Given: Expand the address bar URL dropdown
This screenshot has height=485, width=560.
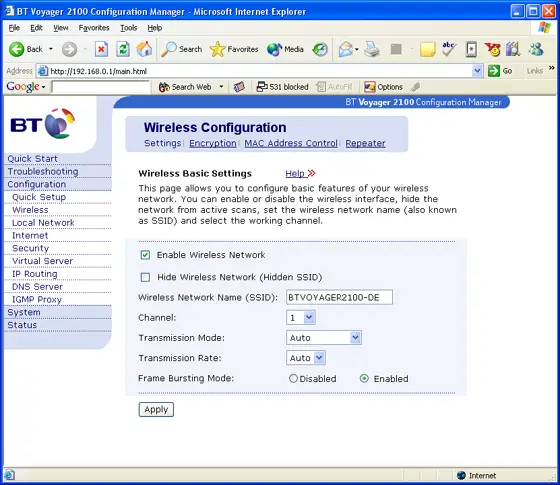Looking at the screenshot, I should 477,71.
